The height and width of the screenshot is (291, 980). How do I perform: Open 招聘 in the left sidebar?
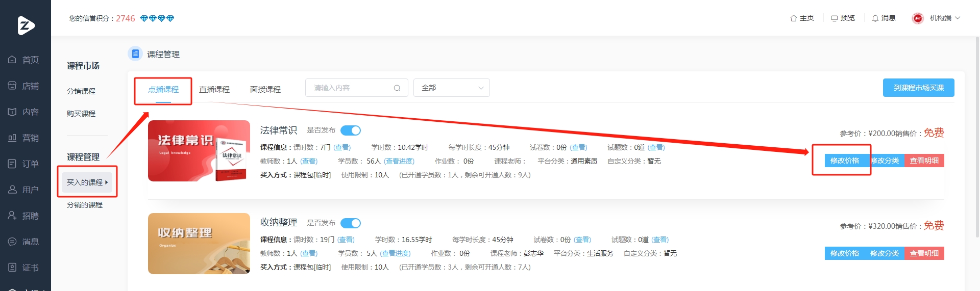point(23,216)
